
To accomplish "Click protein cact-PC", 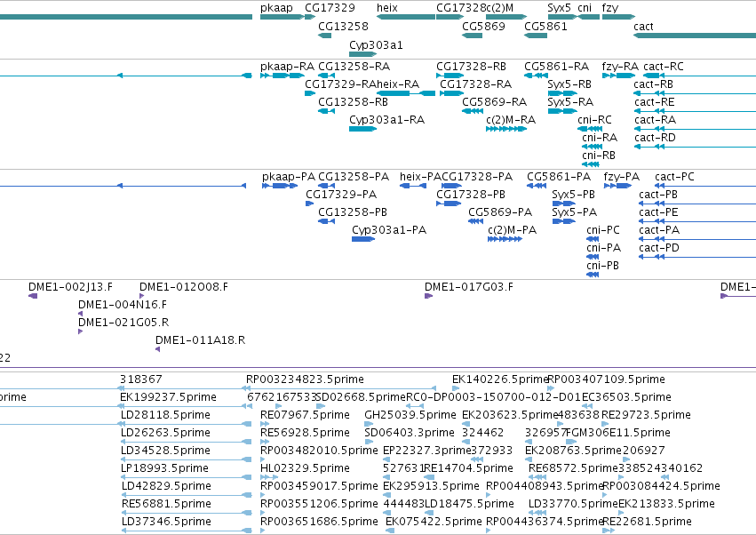I will (x=674, y=177).
